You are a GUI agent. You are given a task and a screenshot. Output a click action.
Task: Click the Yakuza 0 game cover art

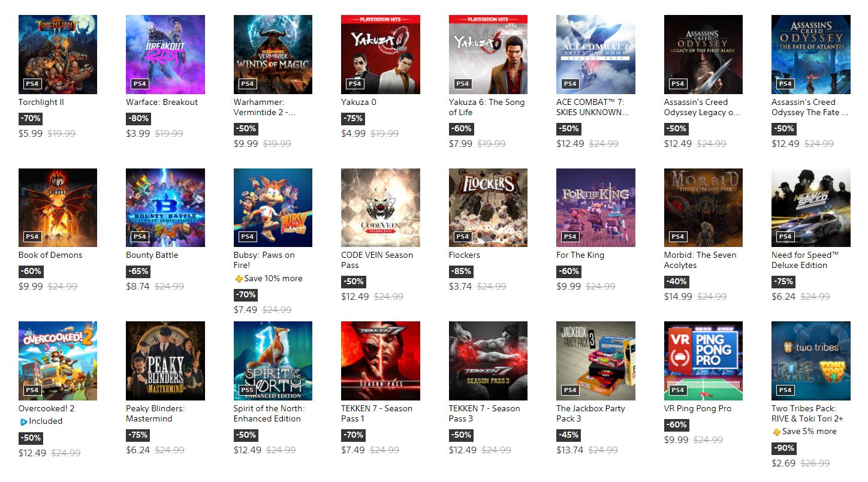381,55
